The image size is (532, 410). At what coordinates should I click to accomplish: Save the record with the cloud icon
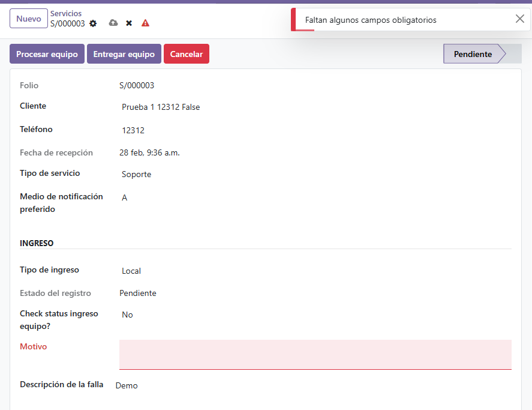pos(113,23)
